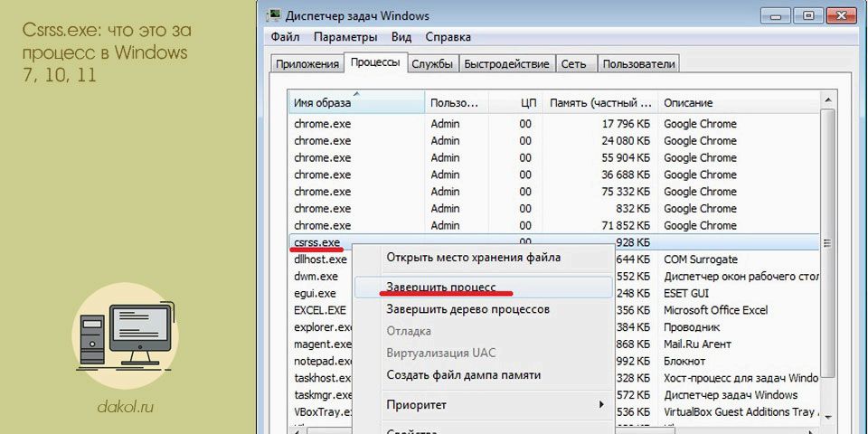Select chrome.exe row using 832 КБ
Image resolution: width=868 pixels, height=434 pixels.
point(553,208)
